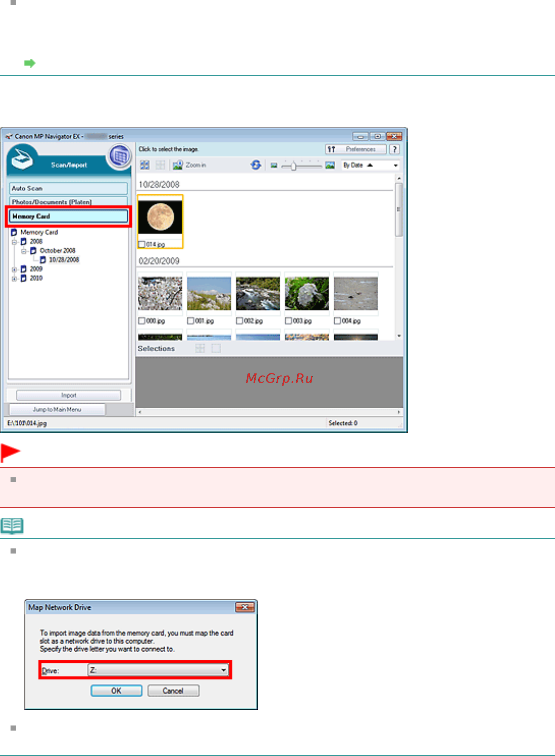The width and height of the screenshot is (555, 756).
Task: Close the MP Navigator EX window
Action: (x=394, y=136)
